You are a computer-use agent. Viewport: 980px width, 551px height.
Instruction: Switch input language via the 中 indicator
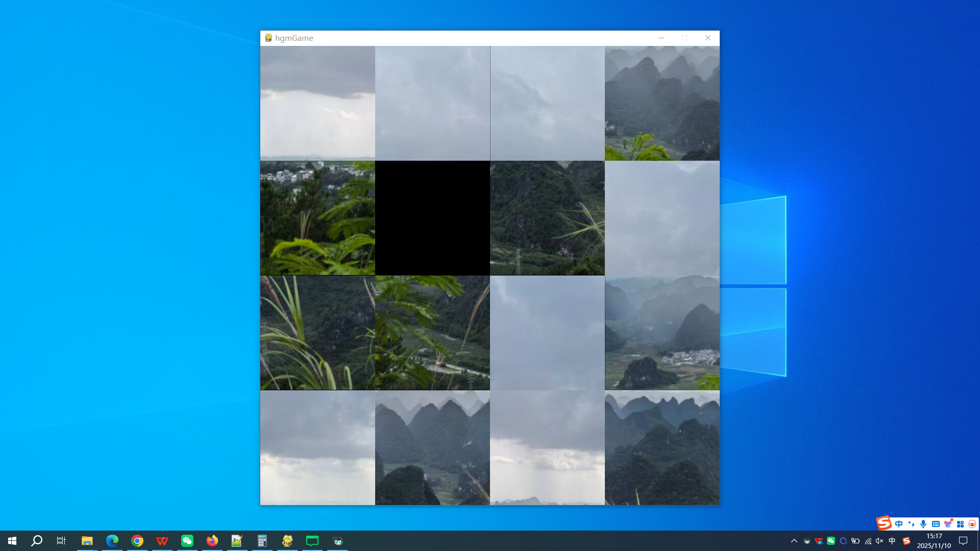[891, 541]
